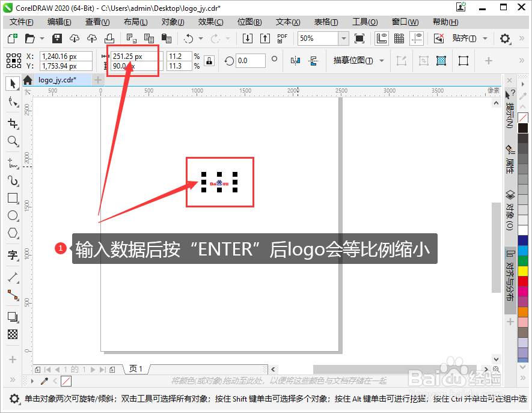Open the 位图(B) menu
532x413 pixels.
point(249,22)
